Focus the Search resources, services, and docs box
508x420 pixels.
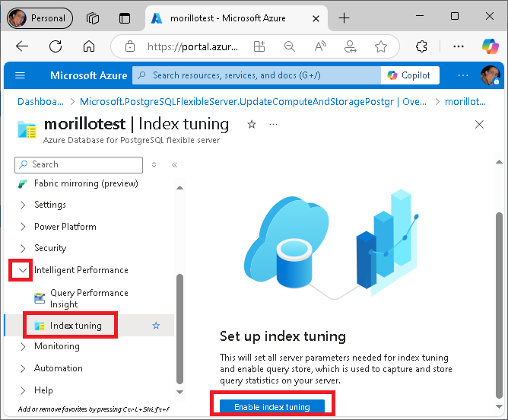tap(256, 75)
